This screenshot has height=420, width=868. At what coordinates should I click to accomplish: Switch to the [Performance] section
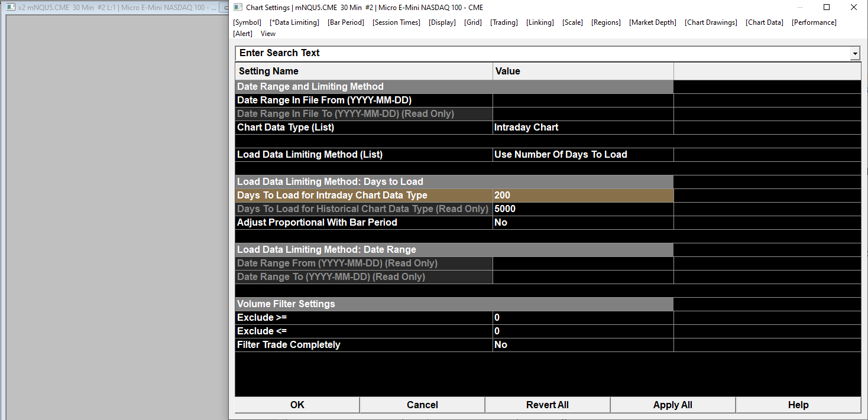click(x=814, y=22)
